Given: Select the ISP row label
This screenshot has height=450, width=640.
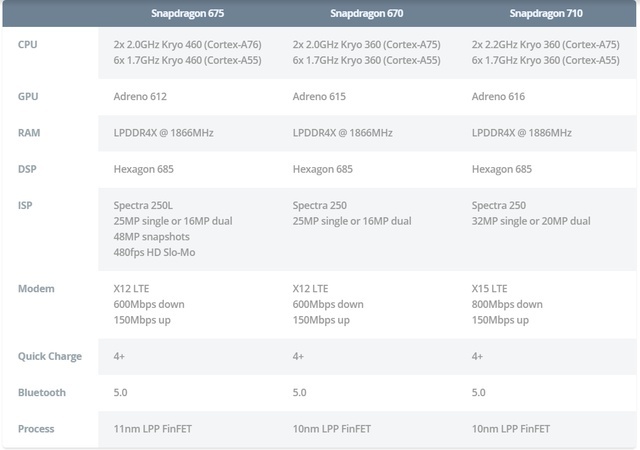Looking at the screenshot, I should pyautogui.click(x=26, y=205).
